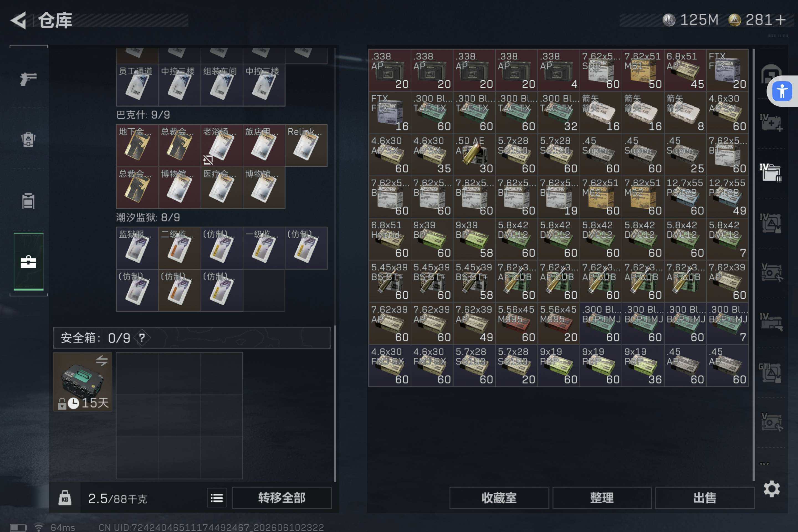The height and width of the screenshot is (532, 798).
Task: Open the safe box help question mark
Action: click(142, 337)
